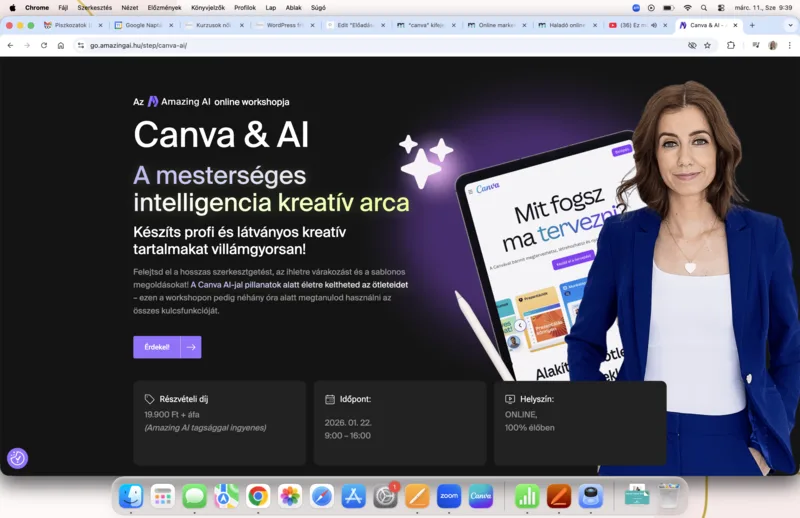Open the home page via house icon
800x518 pixels.
point(61,45)
